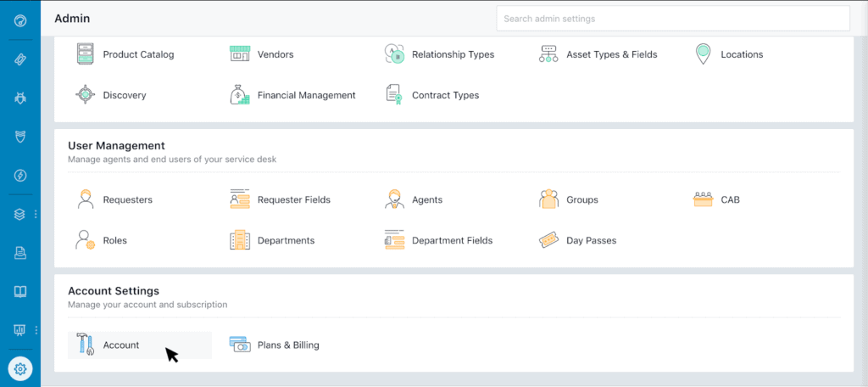Open the stacked layers Assets icon
The height and width of the screenshot is (387, 868).
coord(20,215)
